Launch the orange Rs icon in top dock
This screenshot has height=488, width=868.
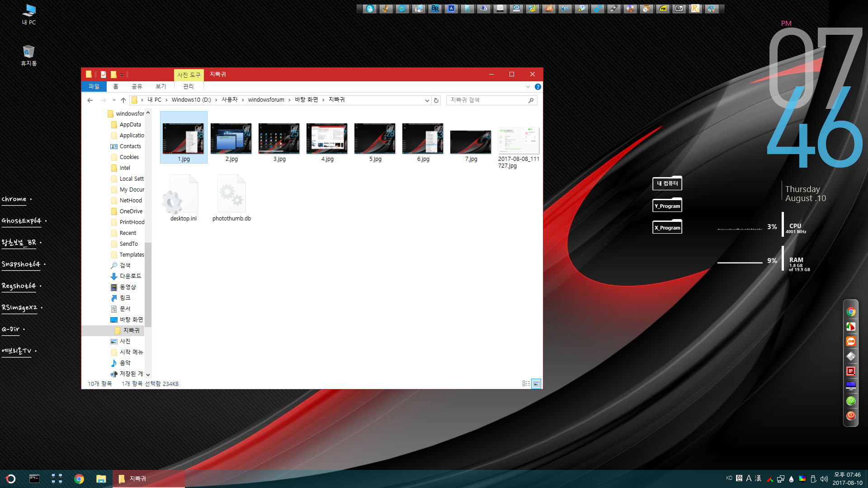pos(695,8)
